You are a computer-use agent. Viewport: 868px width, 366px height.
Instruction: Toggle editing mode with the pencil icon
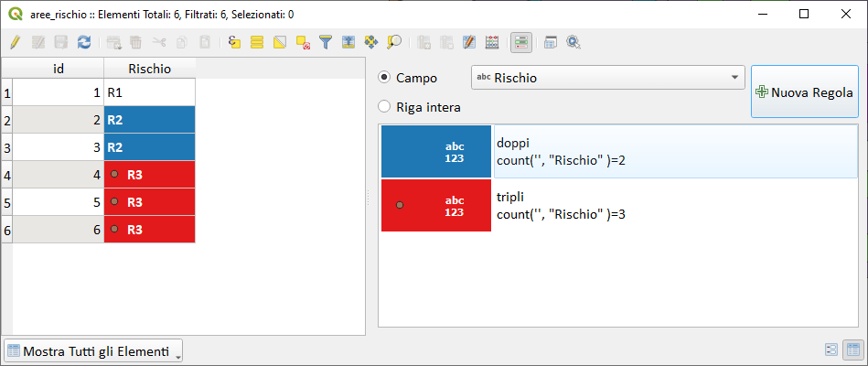(15, 42)
